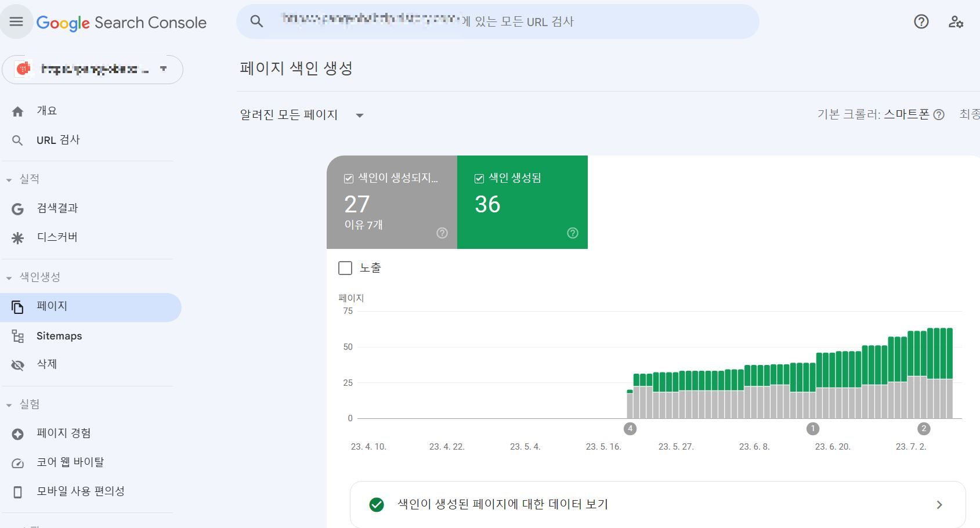Click the asterisk icon for 디스커버
Viewport: 980px width, 528px height.
coord(18,238)
